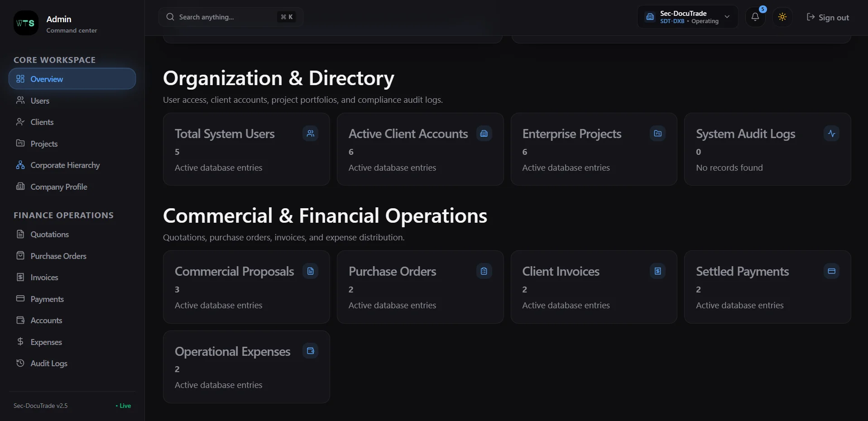The image size is (868, 421).
Task: Click the Operational Expenses wallet icon
Action: 310,351
